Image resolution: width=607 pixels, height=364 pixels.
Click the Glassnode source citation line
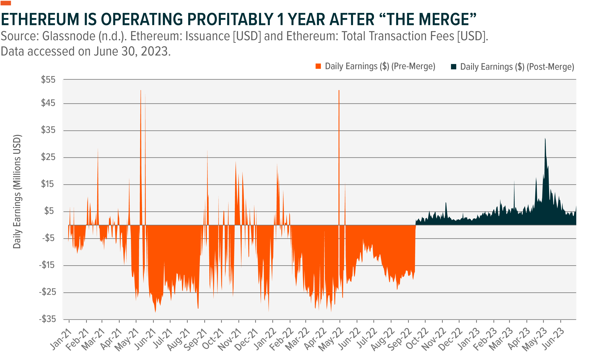[x=244, y=36]
